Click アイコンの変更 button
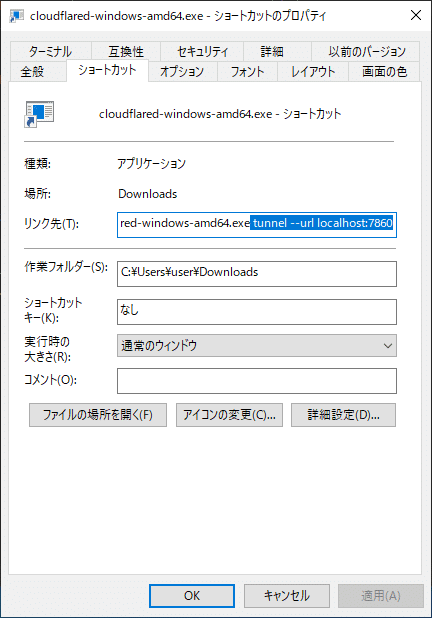The height and width of the screenshot is (618, 432). coord(229,415)
